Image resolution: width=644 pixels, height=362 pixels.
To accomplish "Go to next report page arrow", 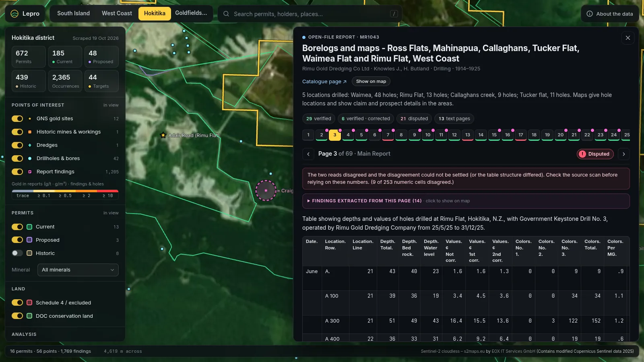I will point(624,154).
